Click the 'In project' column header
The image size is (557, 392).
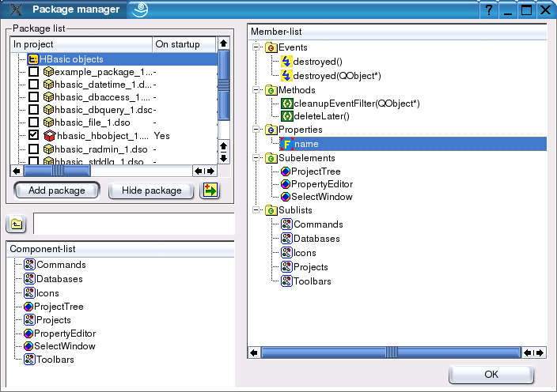[x=81, y=44]
